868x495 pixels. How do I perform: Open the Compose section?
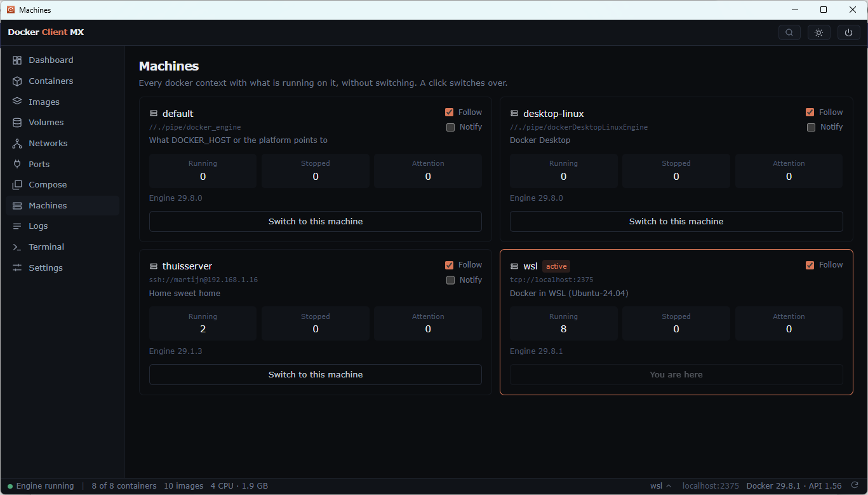click(62, 185)
